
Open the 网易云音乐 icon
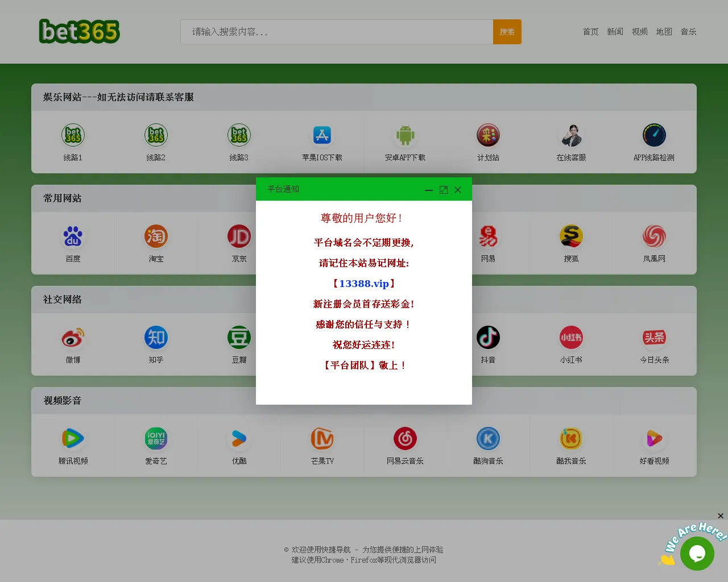pos(405,439)
